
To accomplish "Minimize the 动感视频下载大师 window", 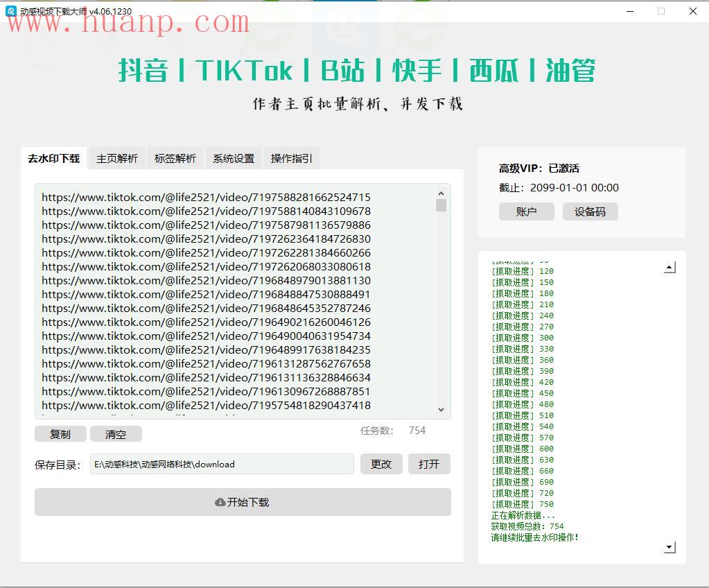I will tap(630, 11).
